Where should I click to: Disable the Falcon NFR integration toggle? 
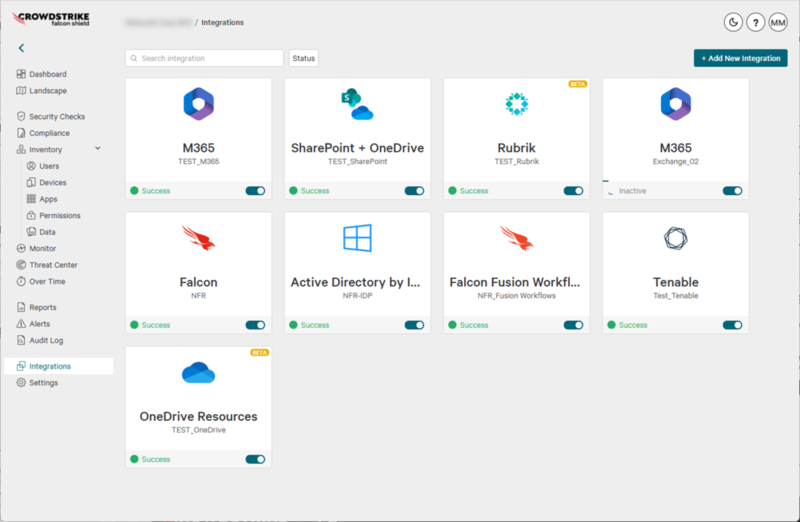(255, 325)
